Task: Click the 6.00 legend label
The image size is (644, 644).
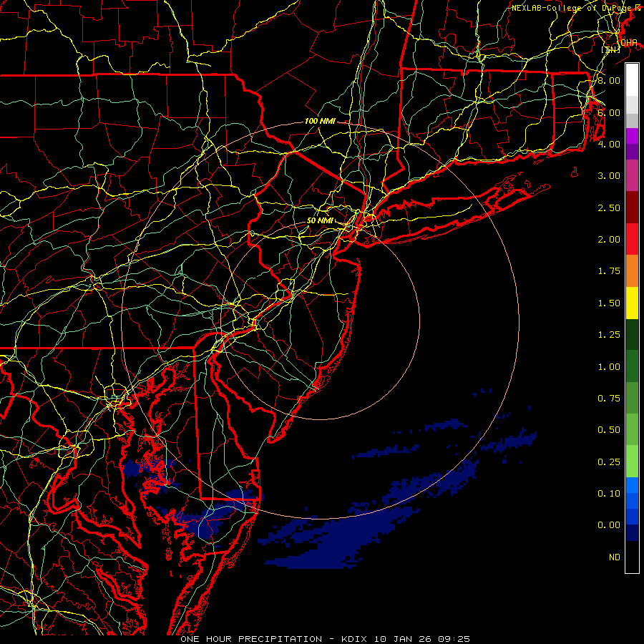Action: pos(609,112)
